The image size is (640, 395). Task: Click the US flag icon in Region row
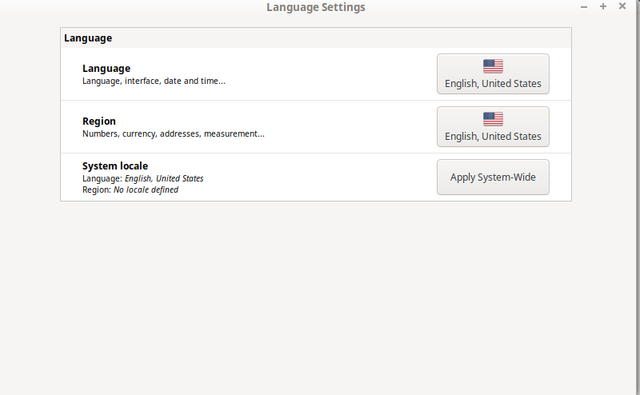pos(493,119)
